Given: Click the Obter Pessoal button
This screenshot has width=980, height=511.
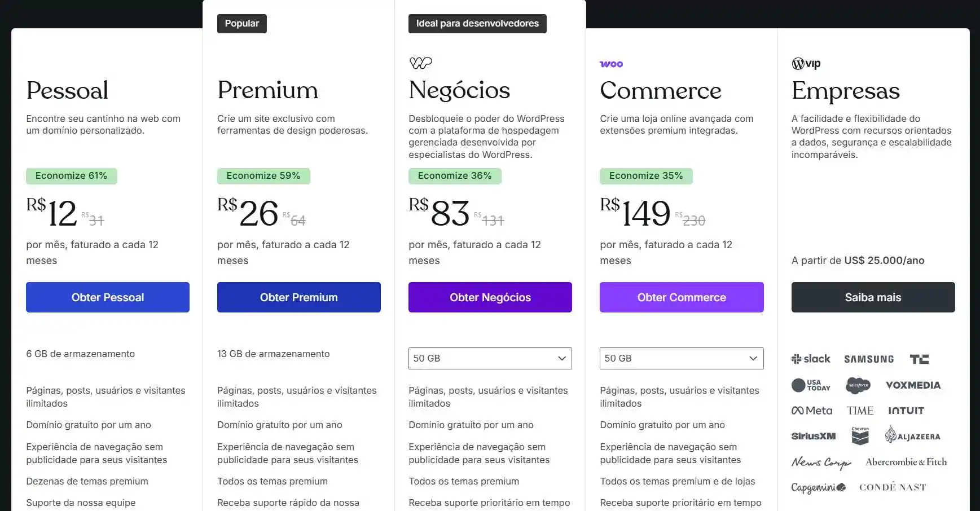Looking at the screenshot, I should pos(107,297).
